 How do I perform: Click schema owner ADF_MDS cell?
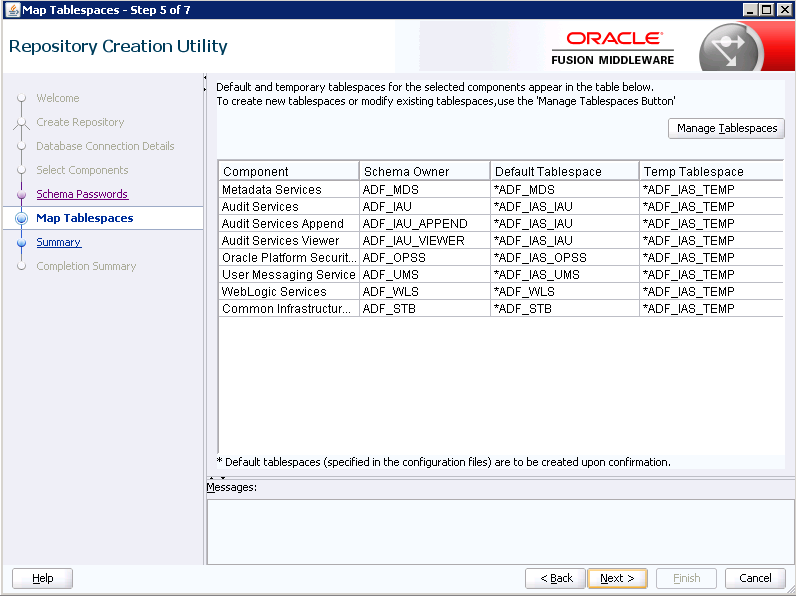[424, 189]
